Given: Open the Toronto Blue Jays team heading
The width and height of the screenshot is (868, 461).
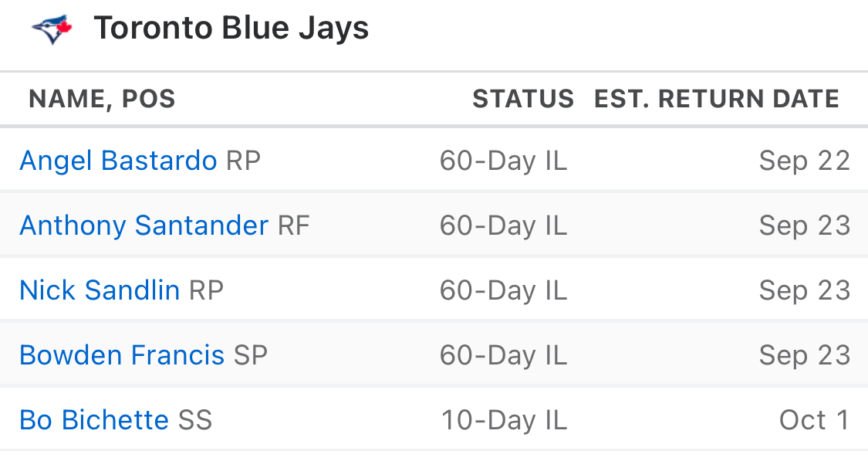Looking at the screenshot, I should pos(231,29).
